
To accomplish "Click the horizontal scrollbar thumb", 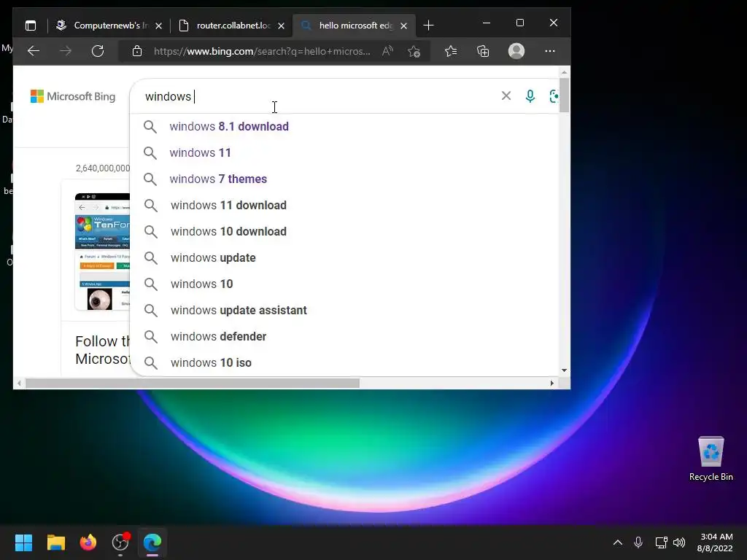I will click(193, 383).
